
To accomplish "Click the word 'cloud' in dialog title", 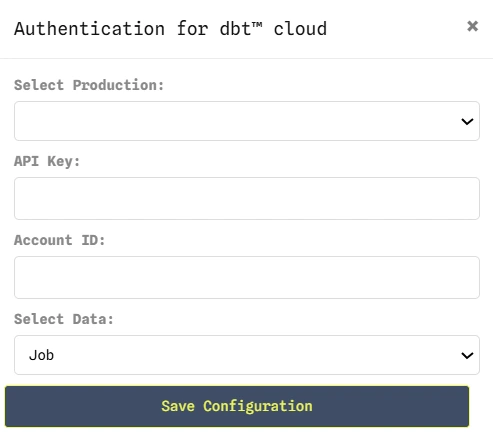I will [x=300, y=29].
